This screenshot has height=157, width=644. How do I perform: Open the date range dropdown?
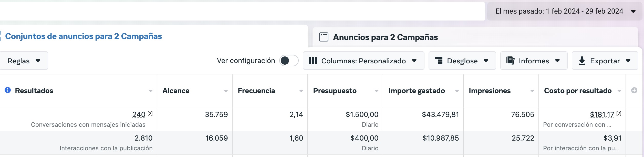[x=565, y=11]
